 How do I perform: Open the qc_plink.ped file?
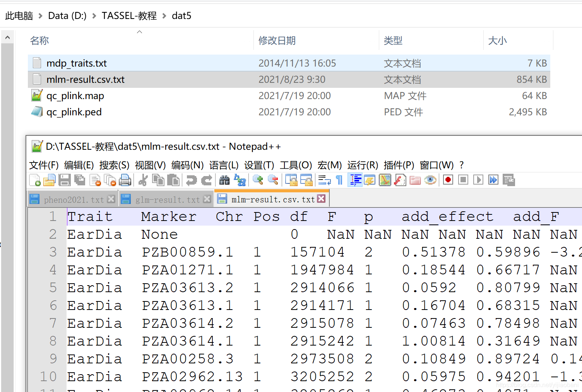74,112
